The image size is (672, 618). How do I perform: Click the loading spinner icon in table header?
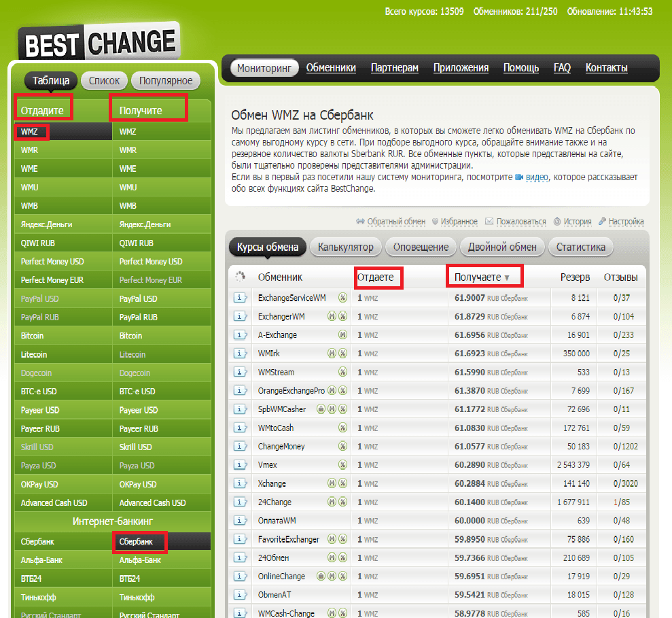click(x=241, y=277)
